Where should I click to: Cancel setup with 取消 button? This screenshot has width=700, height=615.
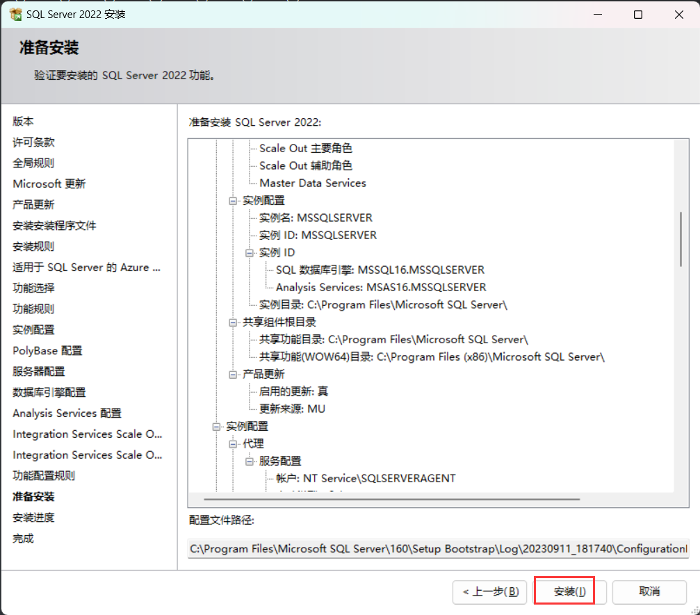[x=649, y=592]
